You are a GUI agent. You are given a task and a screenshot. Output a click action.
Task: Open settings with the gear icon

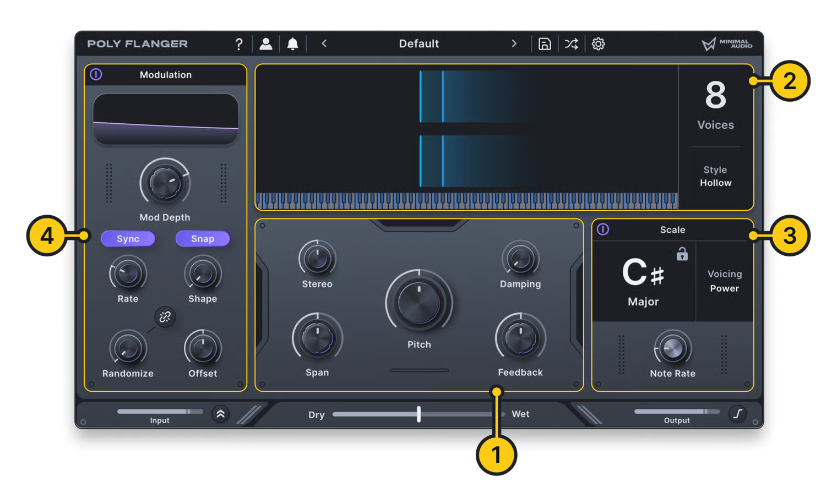tap(598, 44)
